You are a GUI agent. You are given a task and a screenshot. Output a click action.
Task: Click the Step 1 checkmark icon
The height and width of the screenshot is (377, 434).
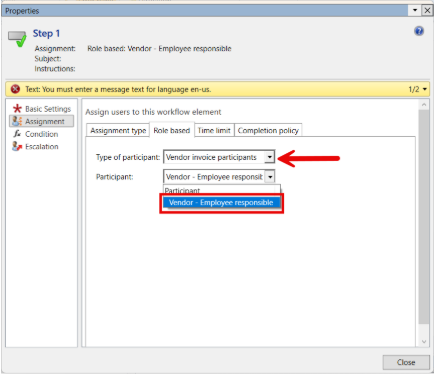pyautogui.click(x=17, y=39)
